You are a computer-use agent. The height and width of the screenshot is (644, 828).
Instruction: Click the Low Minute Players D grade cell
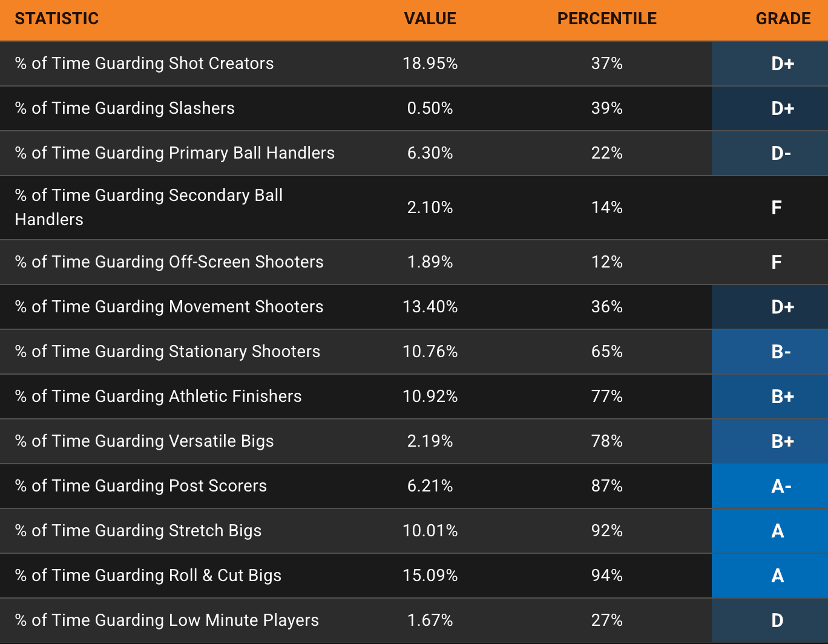tap(777, 620)
